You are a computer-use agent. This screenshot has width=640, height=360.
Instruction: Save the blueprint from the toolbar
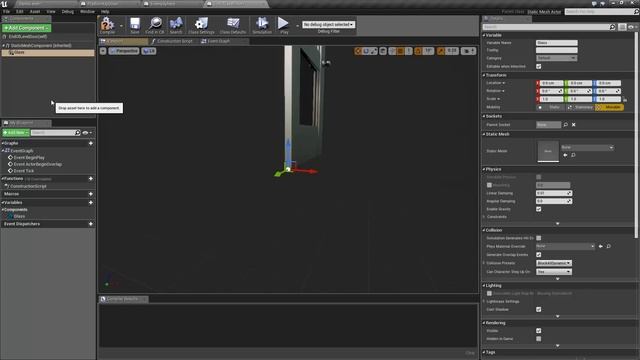(x=135, y=25)
